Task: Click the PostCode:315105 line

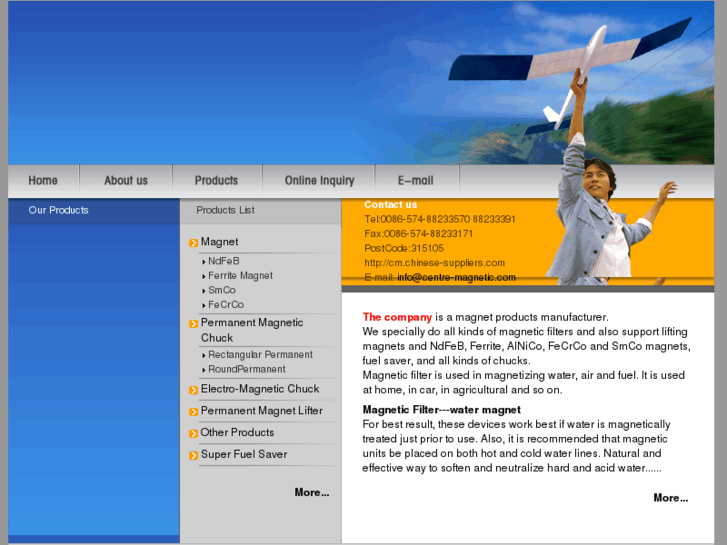Action: pos(404,248)
